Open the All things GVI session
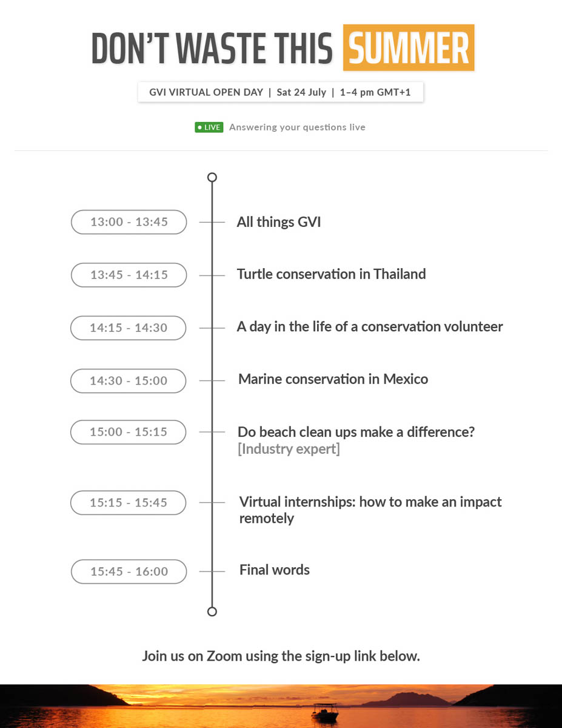The width and height of the screenshot is (562, 728). [279, 222]
